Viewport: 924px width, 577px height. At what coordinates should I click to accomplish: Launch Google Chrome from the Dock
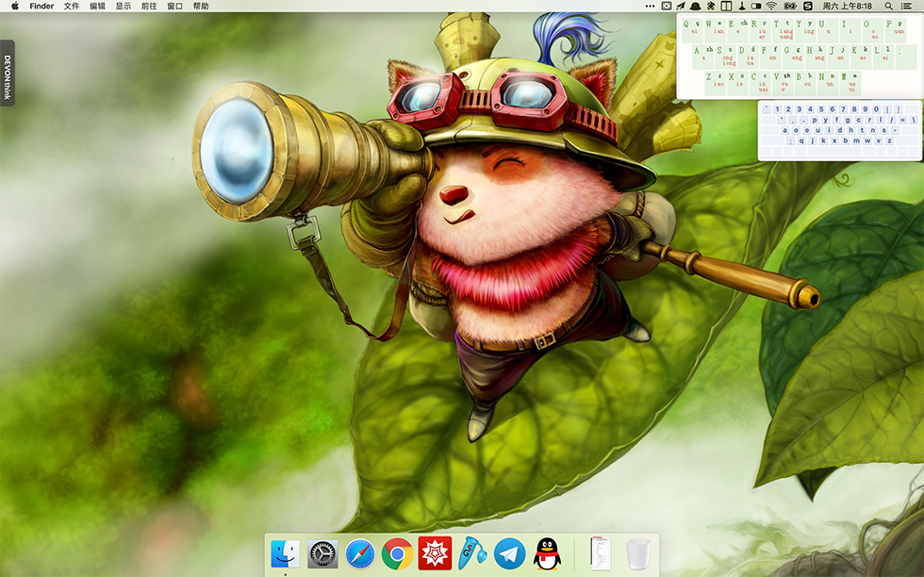[x=397, y=554]
